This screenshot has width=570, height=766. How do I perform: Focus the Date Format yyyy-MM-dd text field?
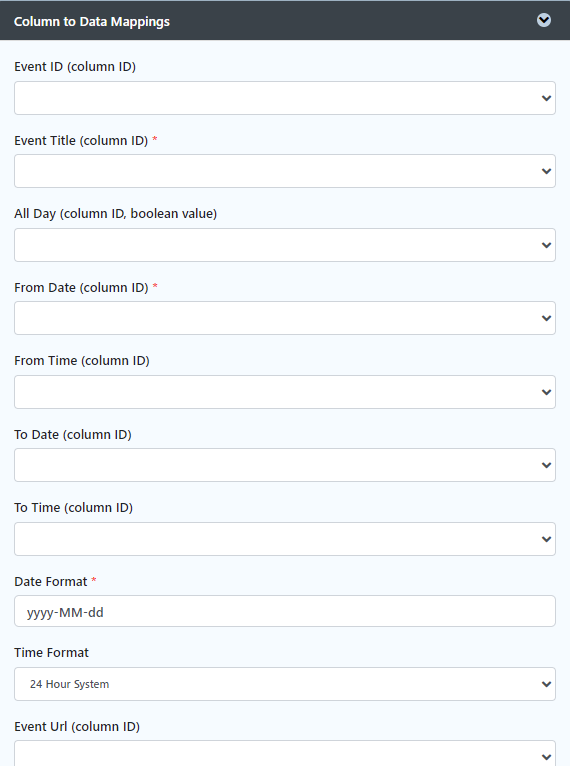pyautogui.click(x=285, y=611)
